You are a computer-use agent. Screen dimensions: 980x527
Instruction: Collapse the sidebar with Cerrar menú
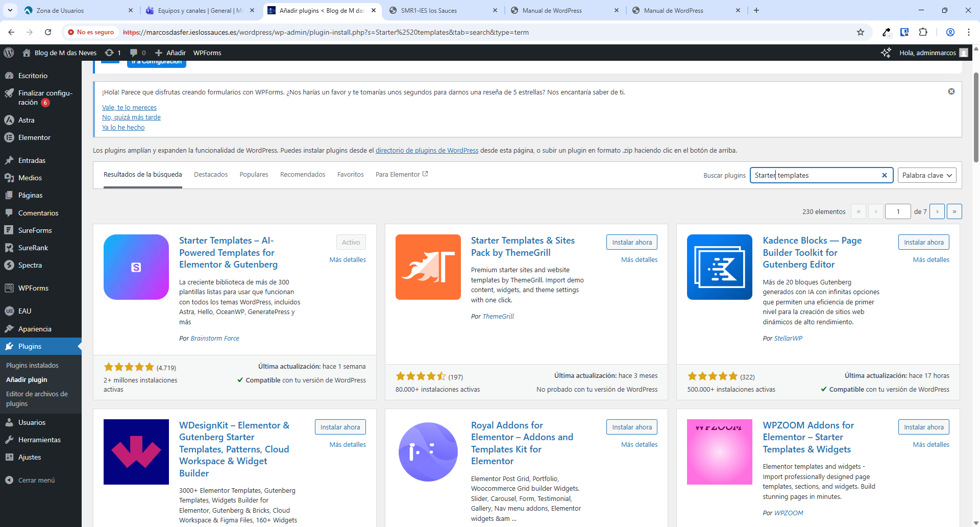pyautogui.click(x=36, y=480)
